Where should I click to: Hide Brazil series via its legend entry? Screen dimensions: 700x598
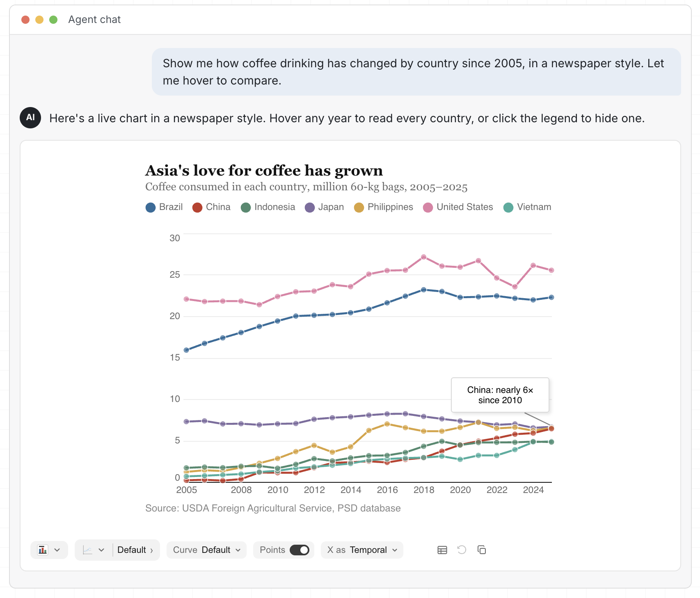click(x=164, y=207)
